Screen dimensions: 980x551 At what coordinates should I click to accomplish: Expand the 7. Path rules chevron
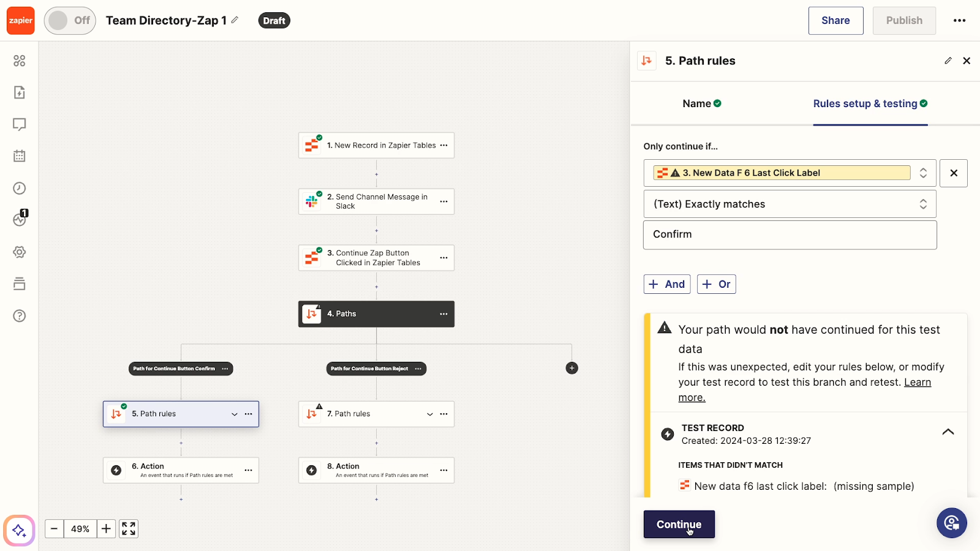pos(430,414)
